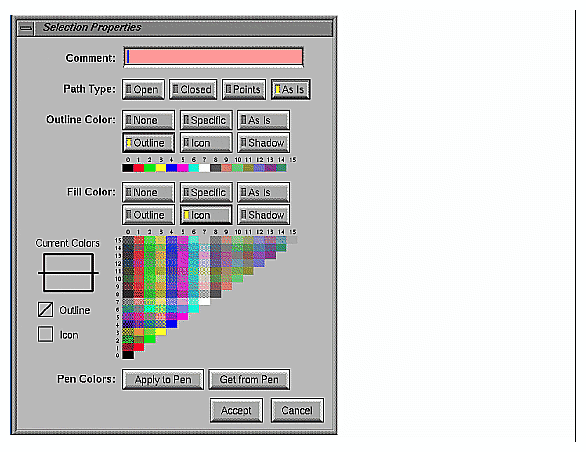Accept the selection properties
The width and height of the screenshot is (586, 452).
(x=236, y=411)
